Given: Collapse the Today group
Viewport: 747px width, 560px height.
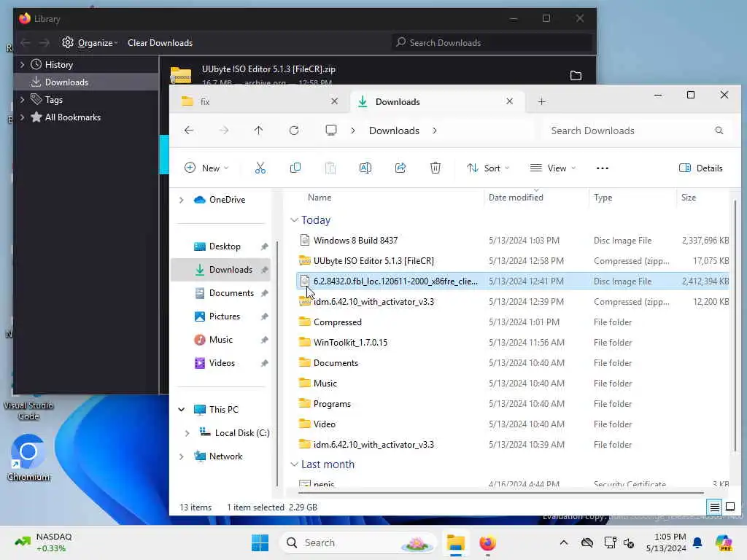Looking at the screenshot, I should [x=295, y=220].
